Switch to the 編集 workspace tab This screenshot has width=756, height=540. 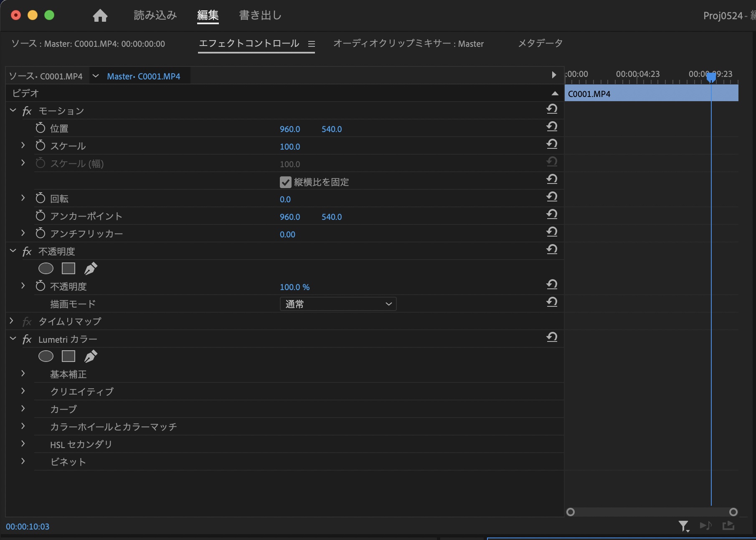click(208, 15)
